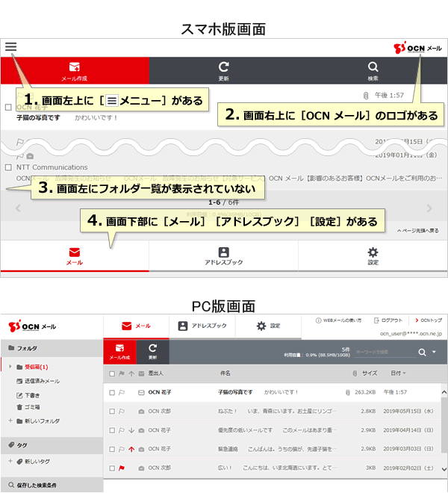Image resolution: width=448 pixels, height=493 pixels.
Task: Open the 緊急連絡 mail from OCN 花子
Action: coord(272,449)
